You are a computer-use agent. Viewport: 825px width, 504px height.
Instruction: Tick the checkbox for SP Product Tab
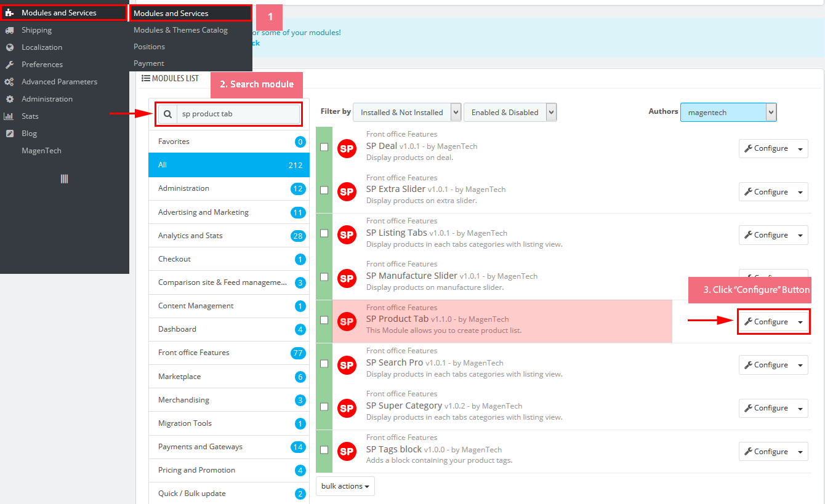pyautogui.click(x=324, y=320)
